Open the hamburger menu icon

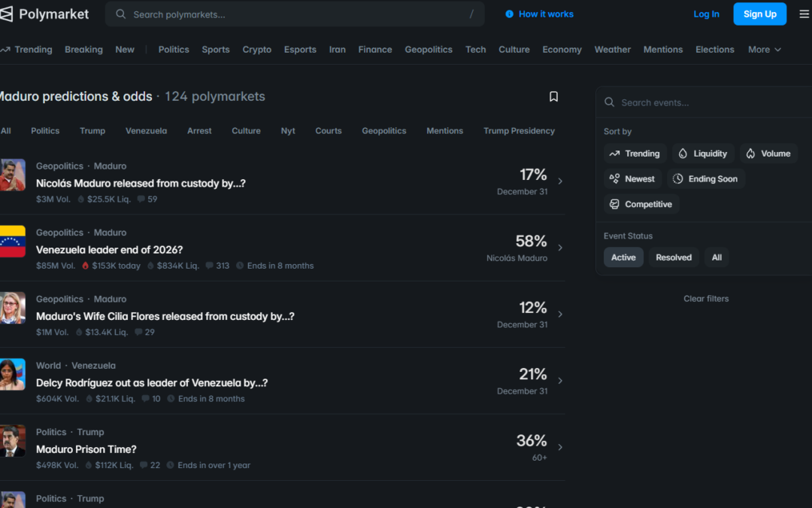[x=804, y=14]
